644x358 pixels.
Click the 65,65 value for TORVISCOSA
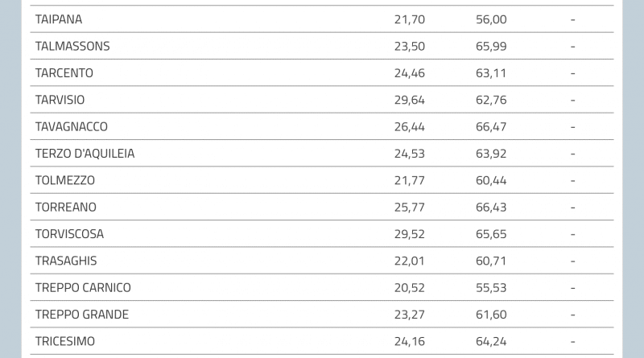pyautogui.click(x=491, y=234)
